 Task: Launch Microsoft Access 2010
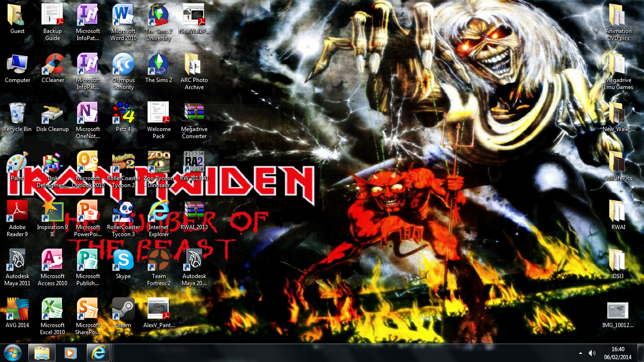click(x=53, y=268)
